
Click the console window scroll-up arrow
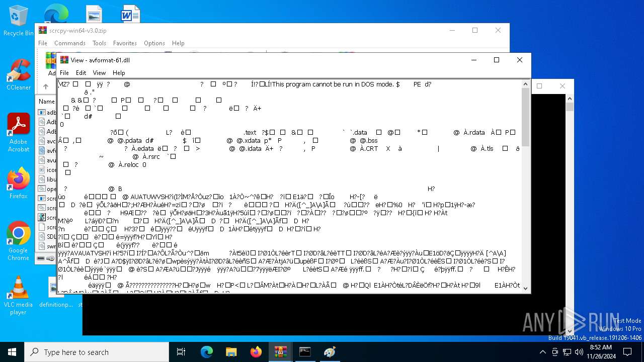click(x=570, y=98)
